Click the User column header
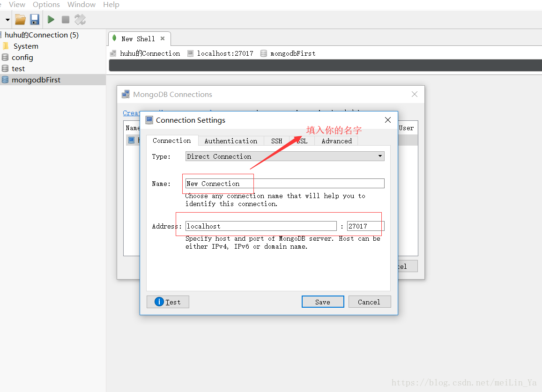542x392 pixels. click(x=406, y=128)
